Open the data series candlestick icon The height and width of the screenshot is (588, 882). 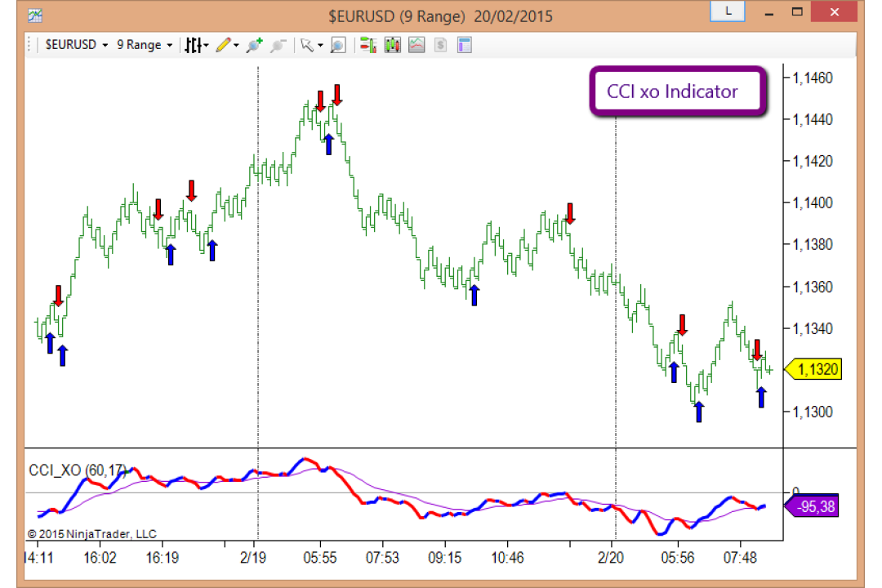393,45
